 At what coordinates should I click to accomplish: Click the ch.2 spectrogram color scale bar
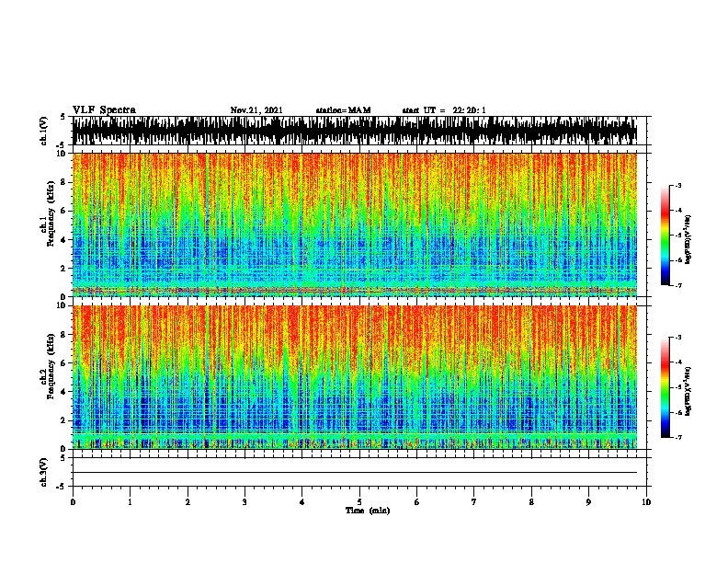pyautogui.click(x=665, y=387)
